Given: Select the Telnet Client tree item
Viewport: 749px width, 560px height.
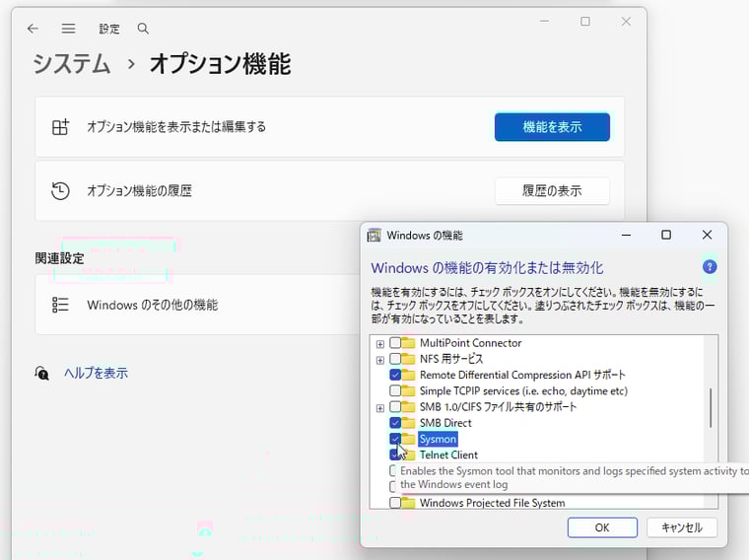Looking at the screenshot, I should [448, 455].
